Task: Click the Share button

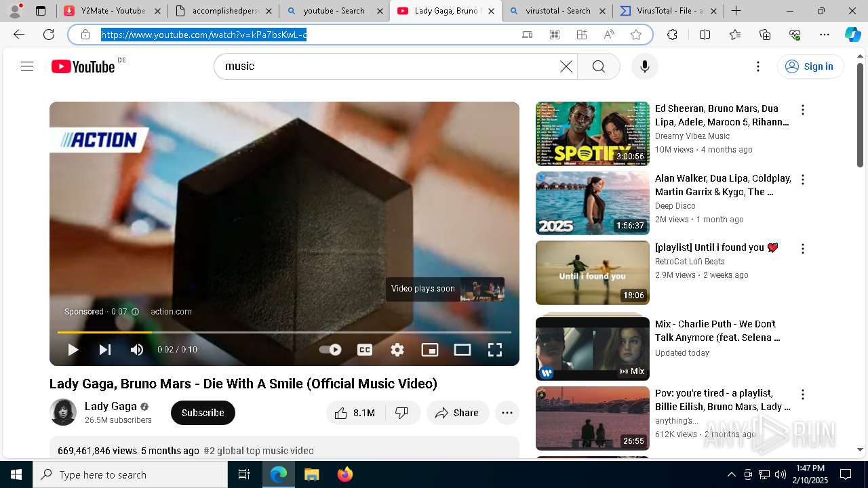Action: (x=458, y=413)
